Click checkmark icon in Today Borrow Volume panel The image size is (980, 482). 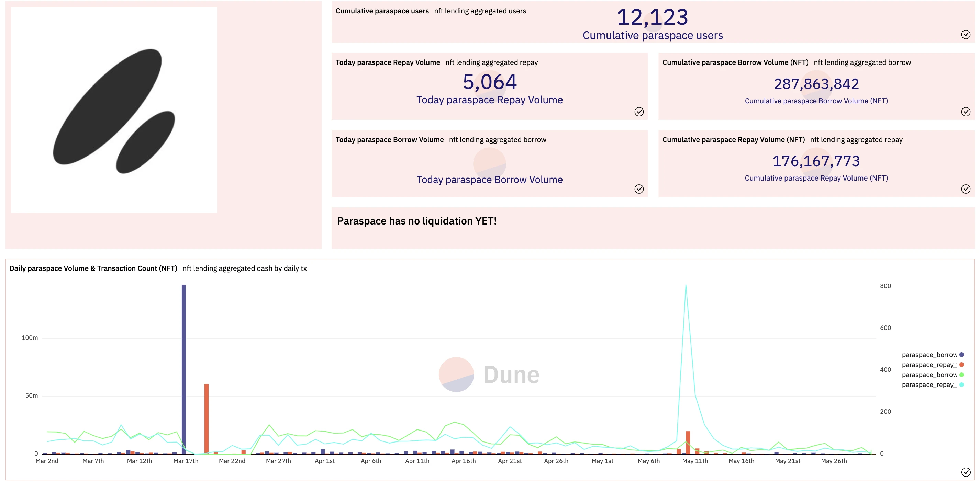[x=639, y=189]
